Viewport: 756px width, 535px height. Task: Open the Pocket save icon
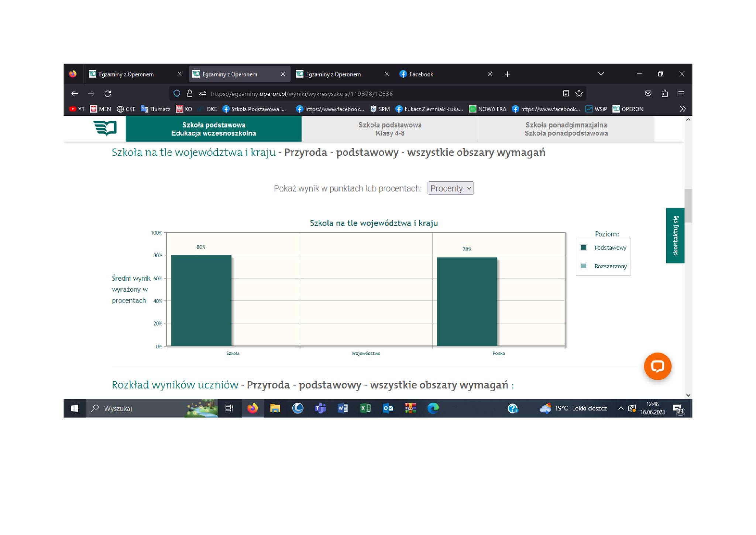(648, 93)
